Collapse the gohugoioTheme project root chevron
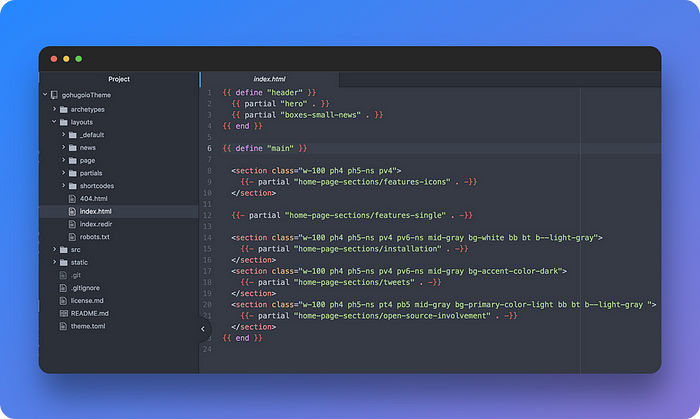Image resolution: width=700 pixels, height=419 pixels. click(x=45, y=95)
